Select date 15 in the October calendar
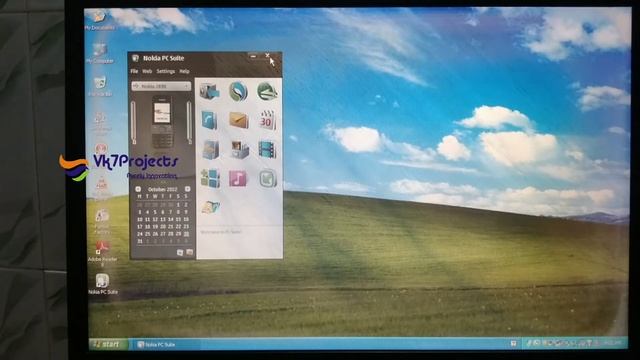 [x=178, y=219]
